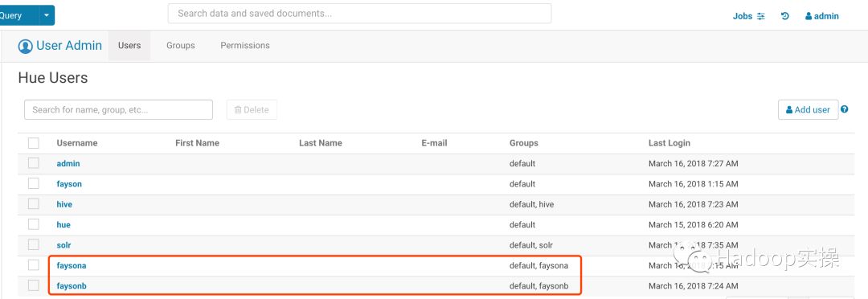Click the 'default, hive' groups cell
Viewport: 868px width, 299px height.
coord(531,204)
